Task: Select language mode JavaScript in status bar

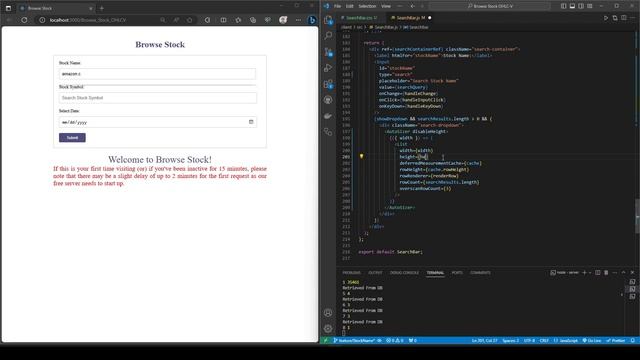Action: tap(566, 340)
